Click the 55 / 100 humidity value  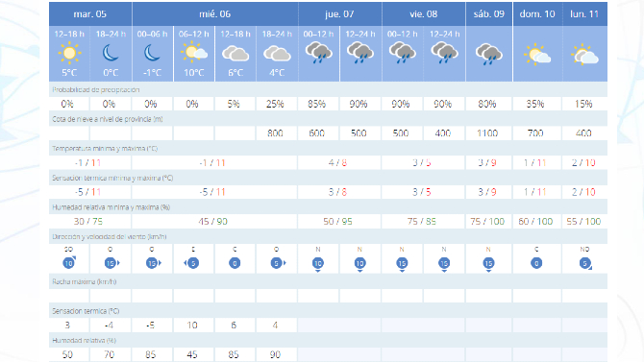[x=583, y=222]
